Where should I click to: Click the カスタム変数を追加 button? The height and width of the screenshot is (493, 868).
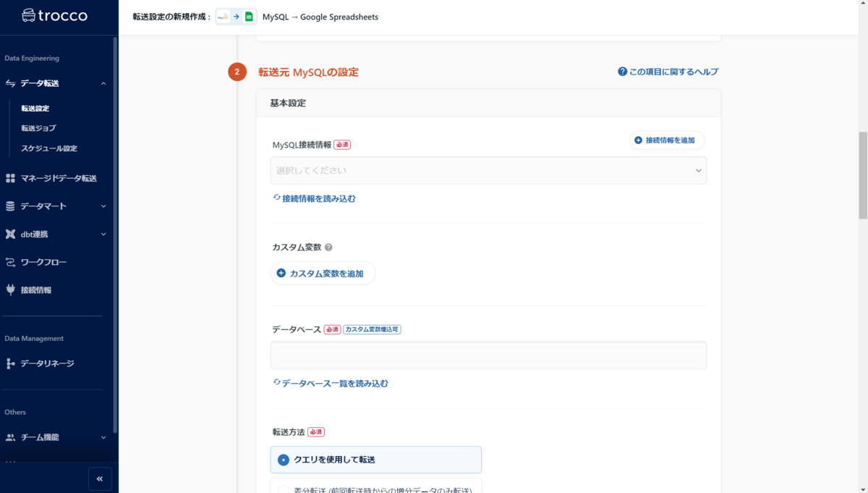pyautogui.click(x=323, y=274)
